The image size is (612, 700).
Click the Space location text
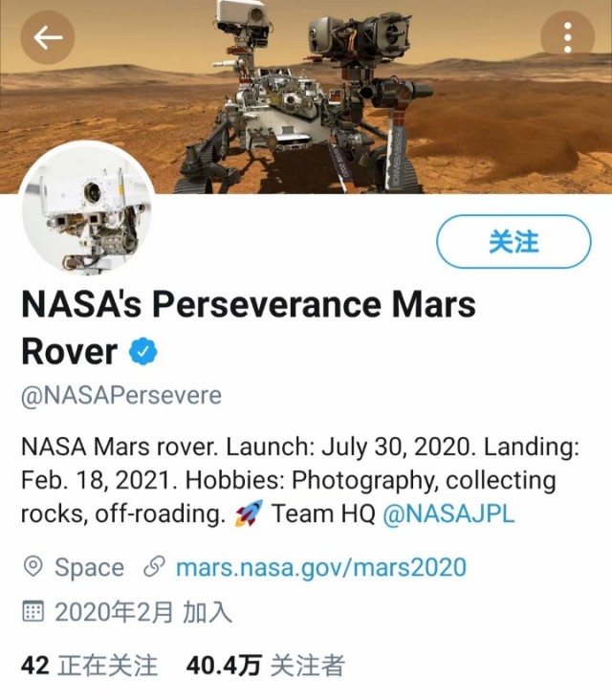pos(89,567)
